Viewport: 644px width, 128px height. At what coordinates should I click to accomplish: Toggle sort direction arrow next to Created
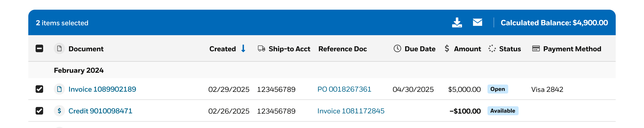pyautogui.click(x=243, y=49)
